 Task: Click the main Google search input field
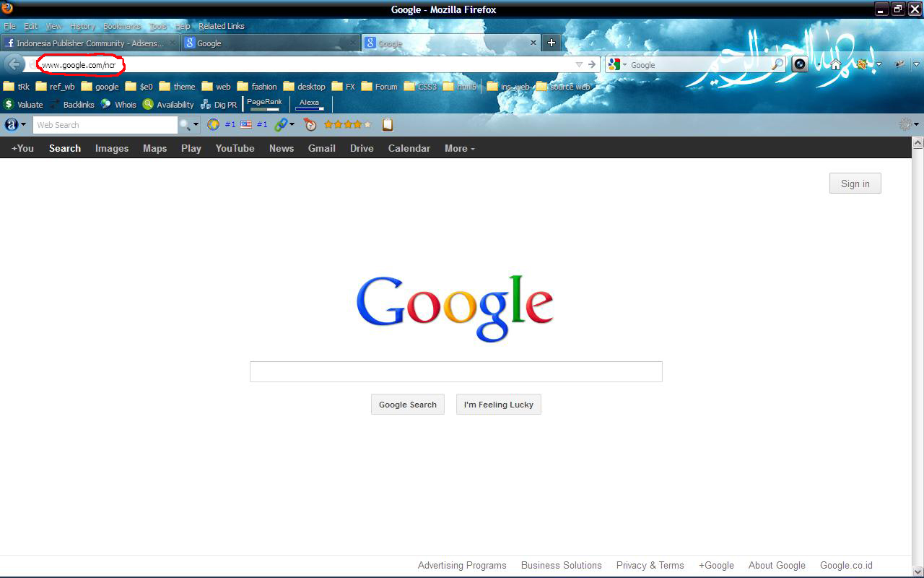(456, 371)
